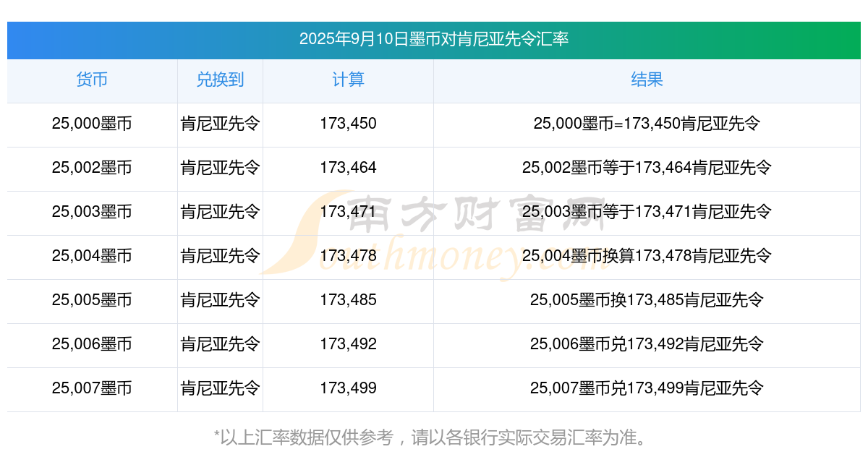Click 肯尼亚先令 in the 25,007墨币 row
Screen dimensions: 868x470
220,388
